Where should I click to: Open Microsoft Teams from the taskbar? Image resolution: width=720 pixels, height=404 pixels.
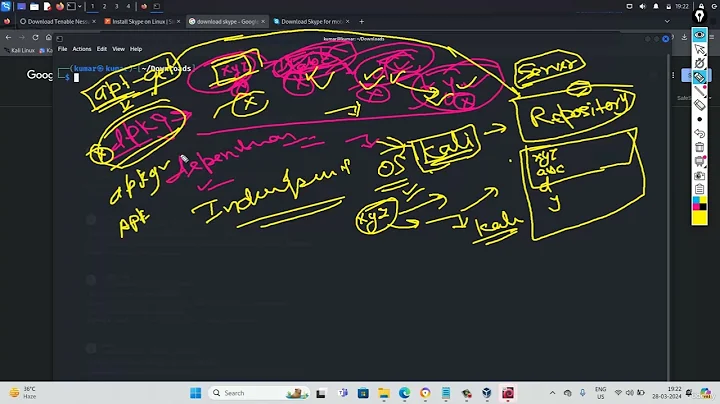(x=343, y=393)
